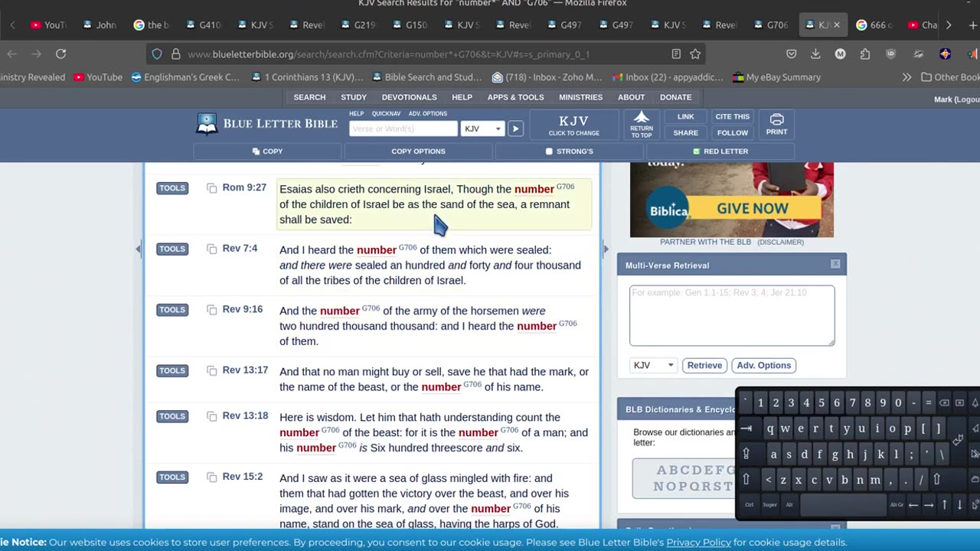980x551 pixels.
Task: Open Privacy Policy link in cookie notice
Action: click(x=698, y=542)
